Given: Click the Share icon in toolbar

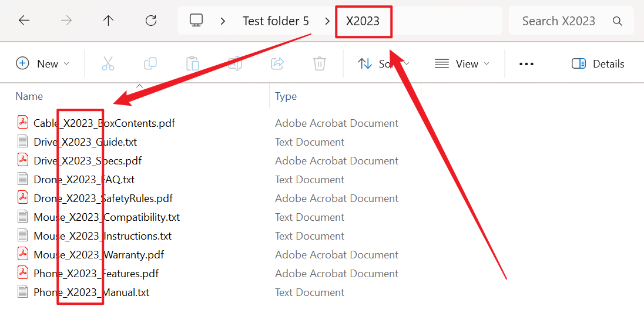Looking at the screenshot, I should (x=277, y=64).
